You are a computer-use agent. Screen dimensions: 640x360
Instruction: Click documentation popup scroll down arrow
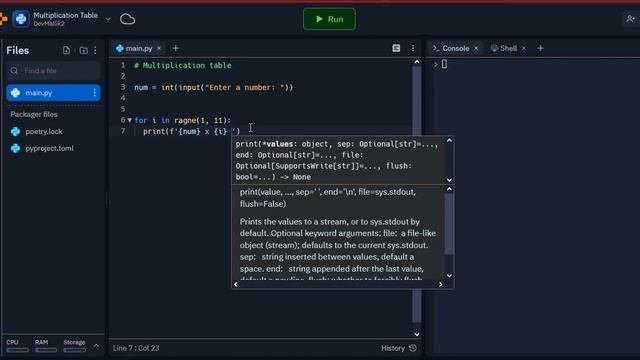[x=449, y=276]
